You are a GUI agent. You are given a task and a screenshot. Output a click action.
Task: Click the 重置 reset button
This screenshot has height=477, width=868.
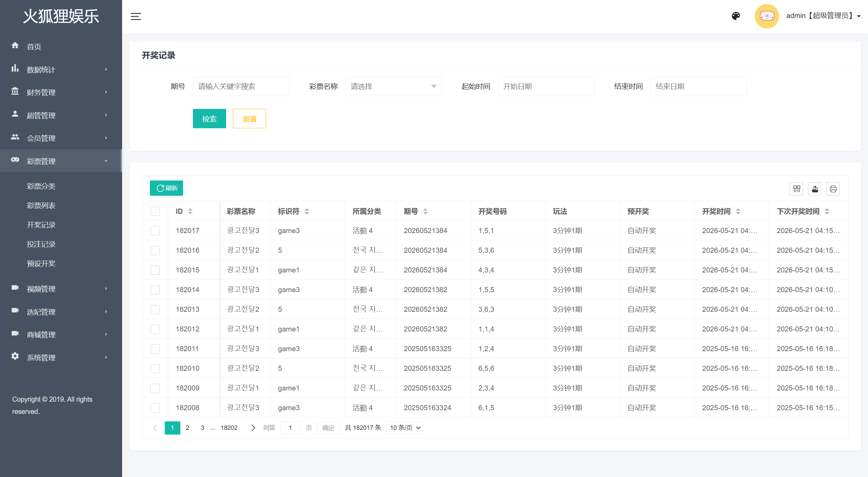pos(249,119)
